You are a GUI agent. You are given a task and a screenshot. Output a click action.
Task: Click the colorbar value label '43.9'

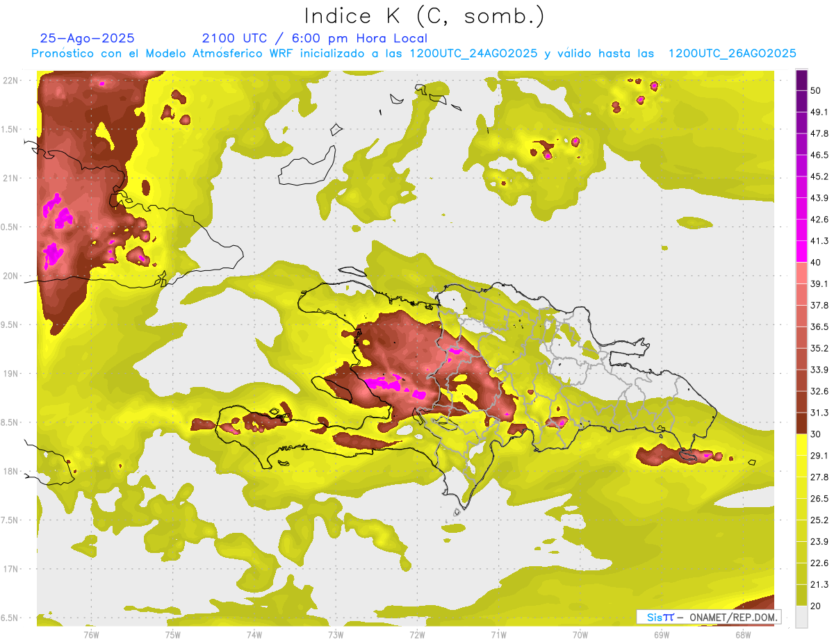click(819, 198)
